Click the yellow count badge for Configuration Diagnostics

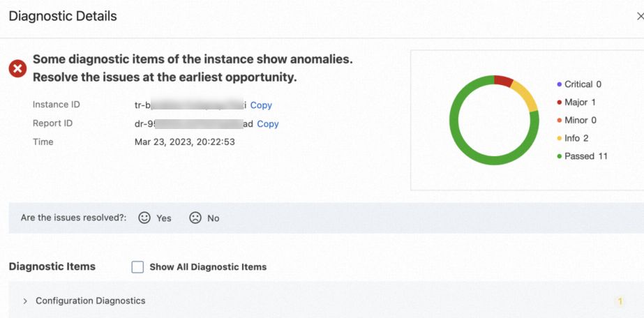click(x=619, y=301)
